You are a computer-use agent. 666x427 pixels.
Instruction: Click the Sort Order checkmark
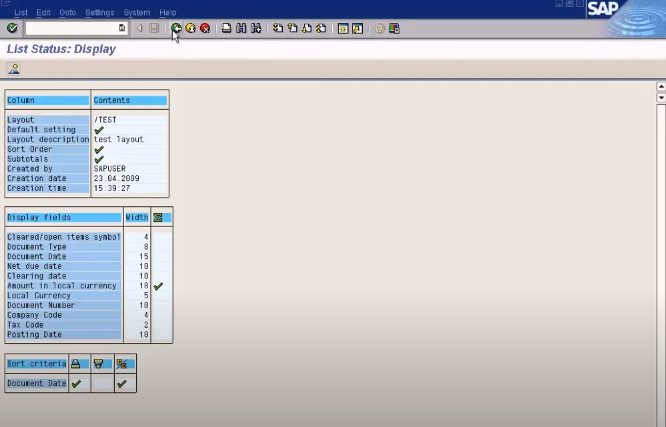pyautogui.click(x=99, y=150)
